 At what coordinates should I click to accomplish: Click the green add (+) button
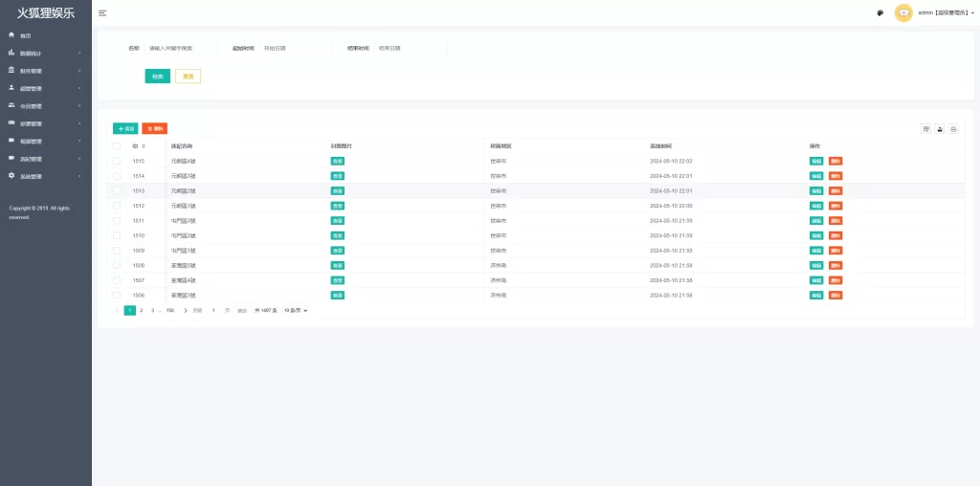[x=125, y=129]
